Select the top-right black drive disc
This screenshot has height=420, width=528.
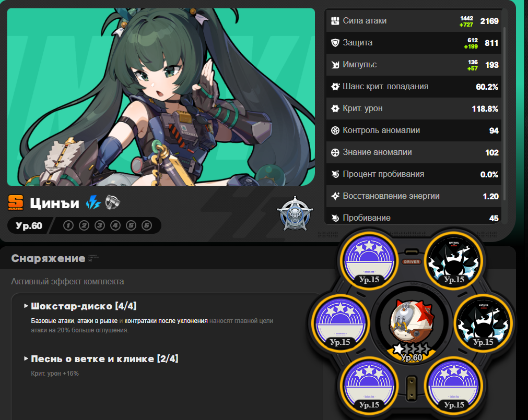click(454, 261)
